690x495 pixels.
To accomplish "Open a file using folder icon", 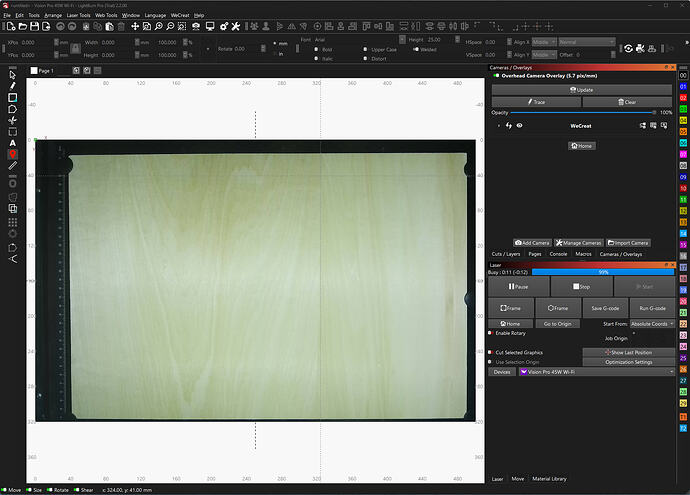I will (x=23, y=26).
